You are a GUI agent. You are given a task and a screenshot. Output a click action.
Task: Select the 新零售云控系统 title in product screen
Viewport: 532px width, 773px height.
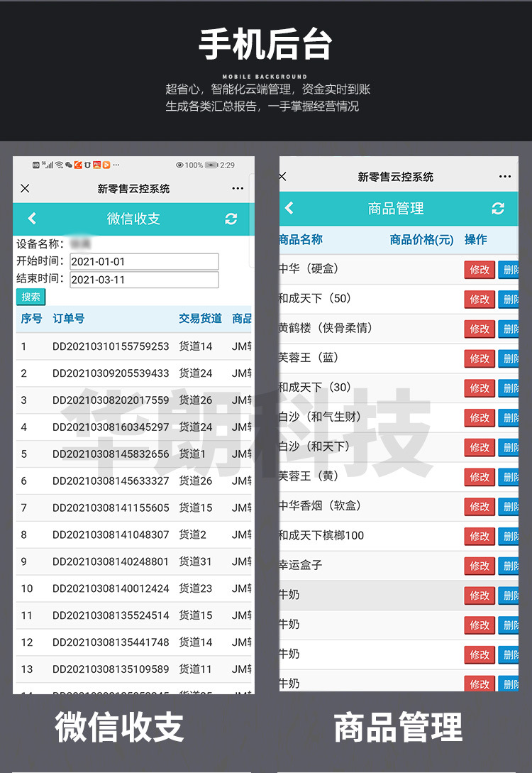click(396, 177)
